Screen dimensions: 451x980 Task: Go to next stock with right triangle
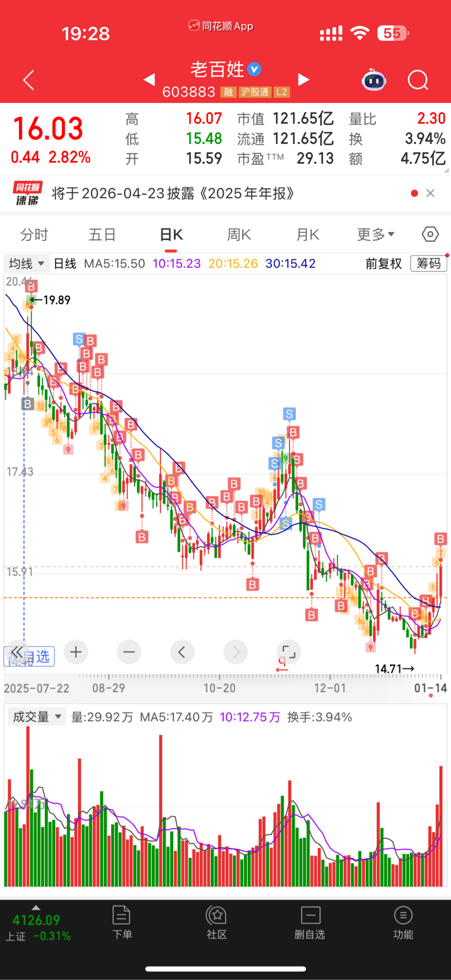tap(304, 79)
